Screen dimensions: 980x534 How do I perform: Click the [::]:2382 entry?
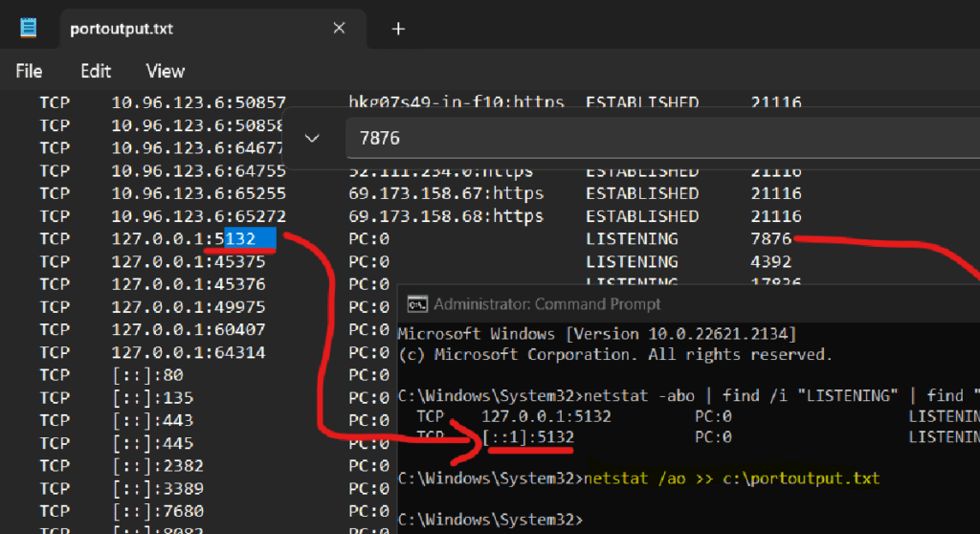click(158, 466)
